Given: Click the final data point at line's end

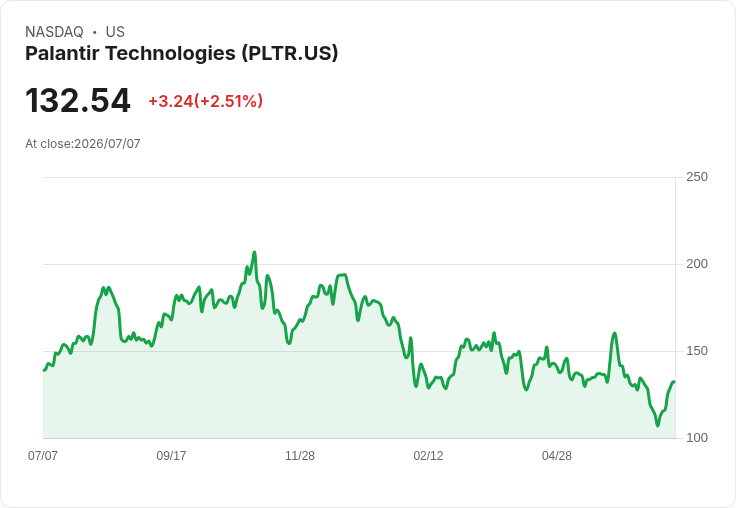Looking at the screenshot, I should click(x=674, y=382).
